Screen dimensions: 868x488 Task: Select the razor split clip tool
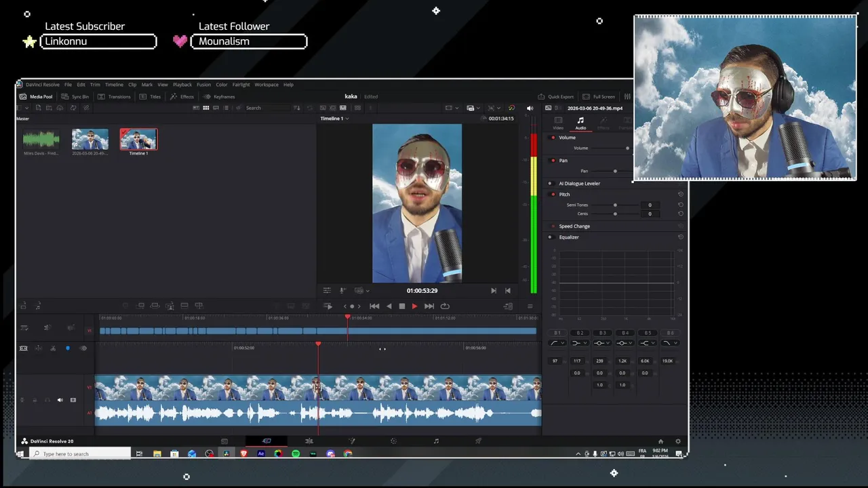click(x=53, y=348)
